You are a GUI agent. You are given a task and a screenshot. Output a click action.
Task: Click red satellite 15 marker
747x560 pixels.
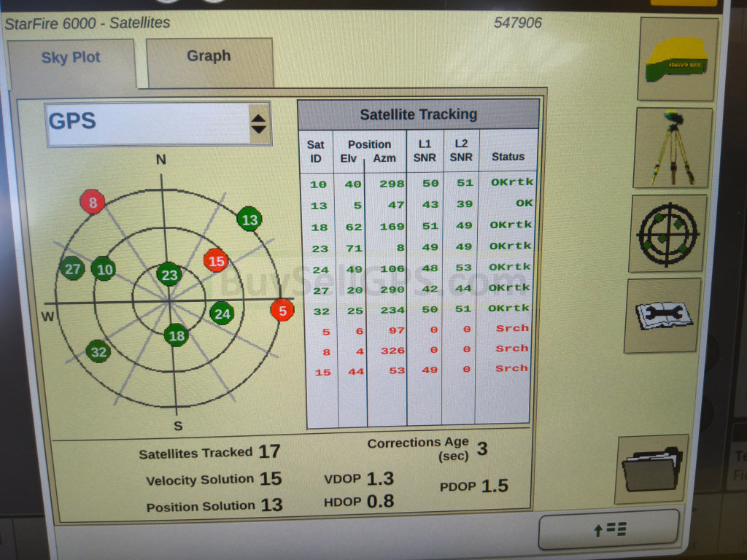216,260
